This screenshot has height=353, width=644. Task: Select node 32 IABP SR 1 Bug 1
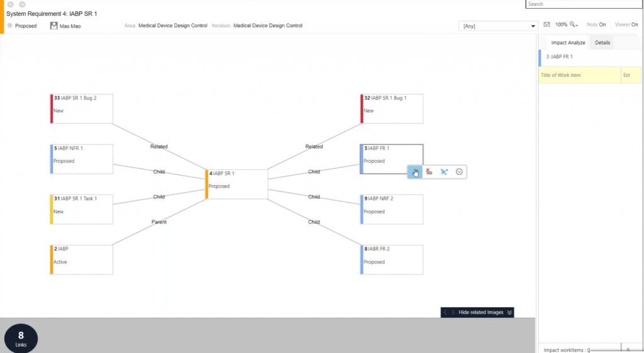pyautogui.click(x=391, y=108)
